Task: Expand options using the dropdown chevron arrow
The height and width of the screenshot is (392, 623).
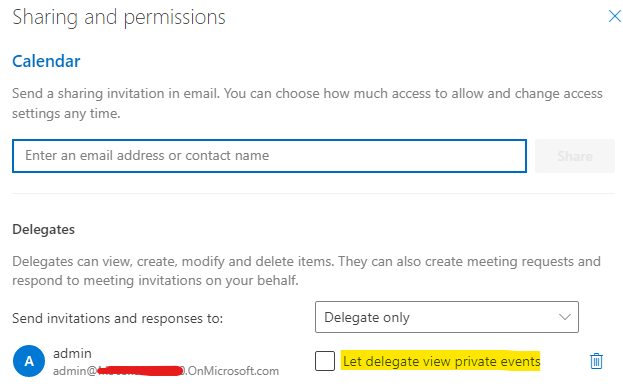Action: coord(565,317)
